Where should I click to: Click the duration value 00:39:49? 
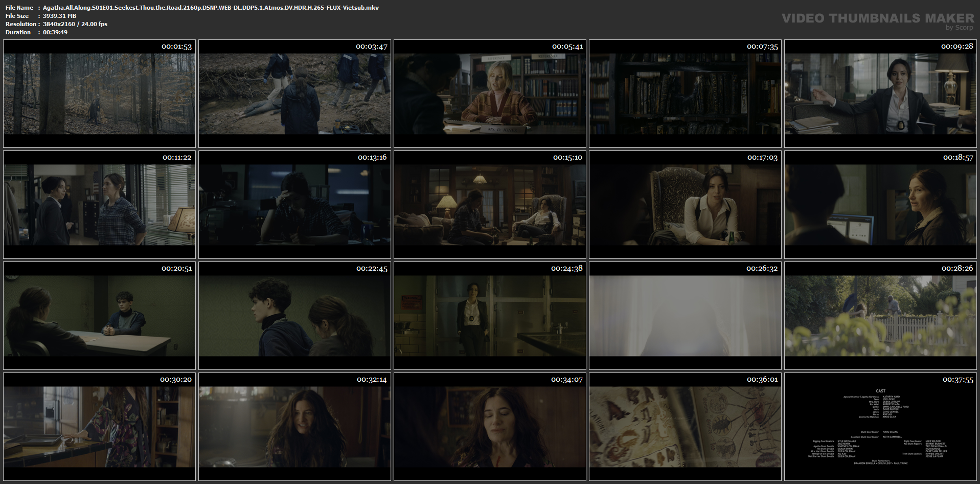[x=55, y=32]
